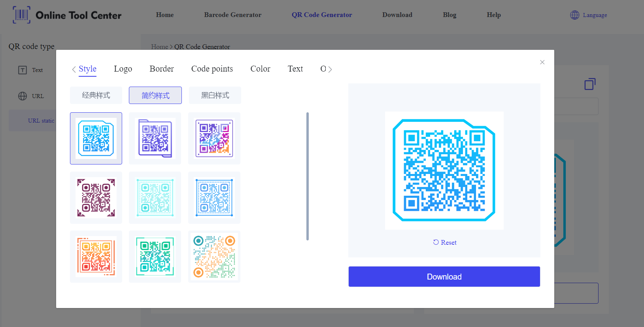Choose the green bracket-frame QR style thumbnail

(155, 257)
